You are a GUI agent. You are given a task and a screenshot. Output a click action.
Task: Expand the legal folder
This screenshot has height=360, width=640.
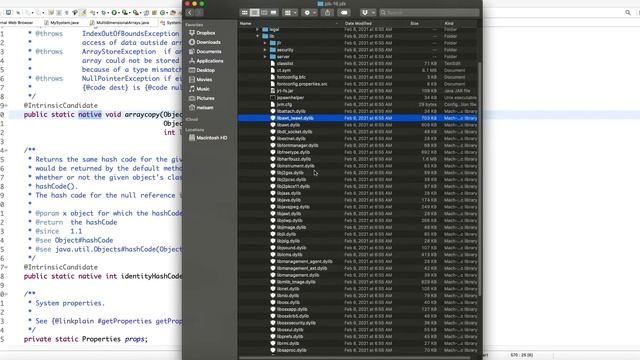[x=258, y=29]
